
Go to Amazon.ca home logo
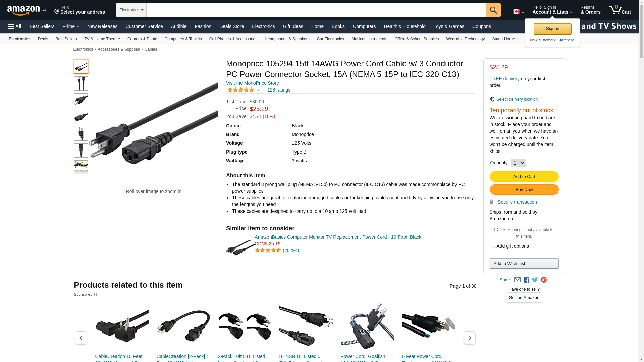(x=27, y=10)
